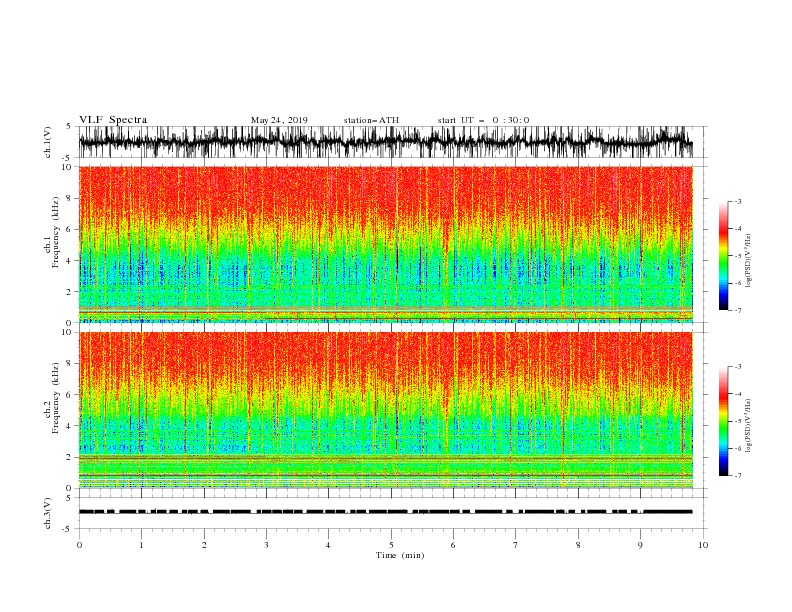This screenshot has width=792, height=612.
Task: Click the "start UT = 0:30:0" label
Action: [483, 120]
